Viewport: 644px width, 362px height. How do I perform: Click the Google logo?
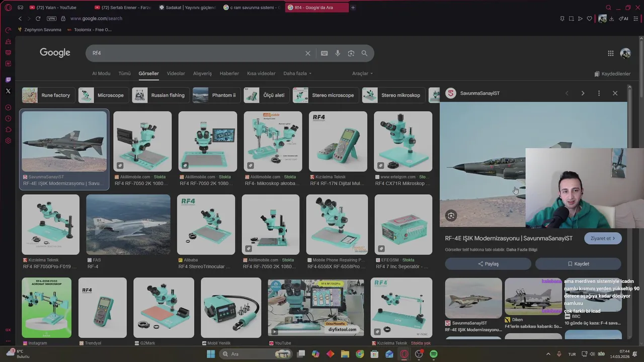55,53
